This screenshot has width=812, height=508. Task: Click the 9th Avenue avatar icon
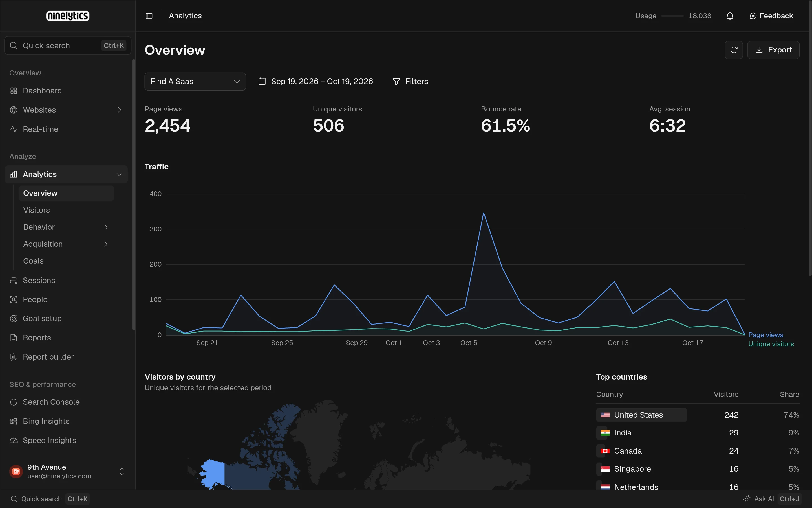click(x=16, y=471)
